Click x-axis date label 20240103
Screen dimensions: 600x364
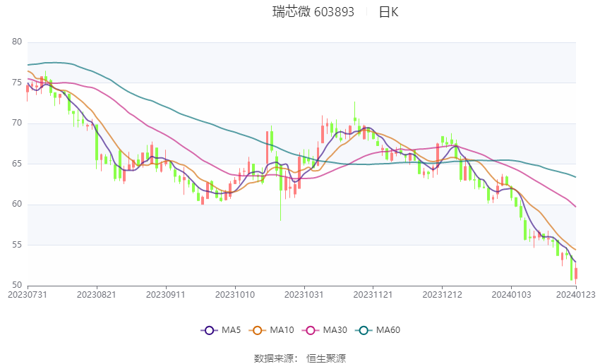[x=511, y=295]
